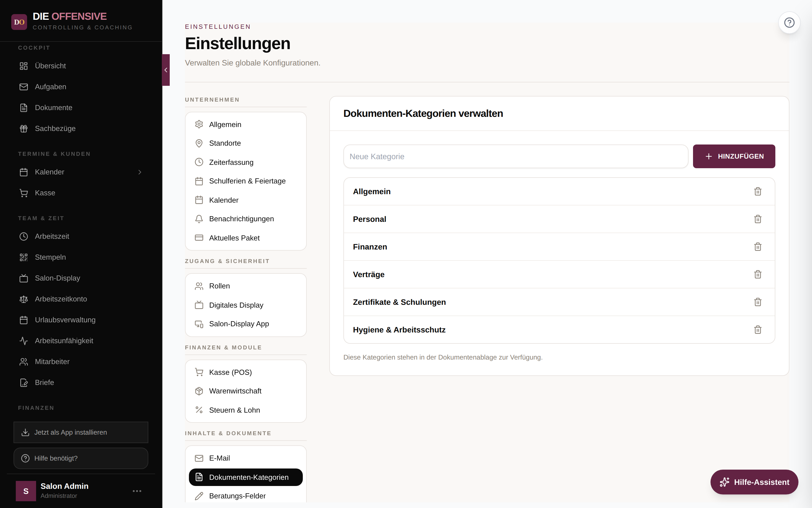Select the Finanzen category row text
The image size is (812, 508).
pos(370,247)
